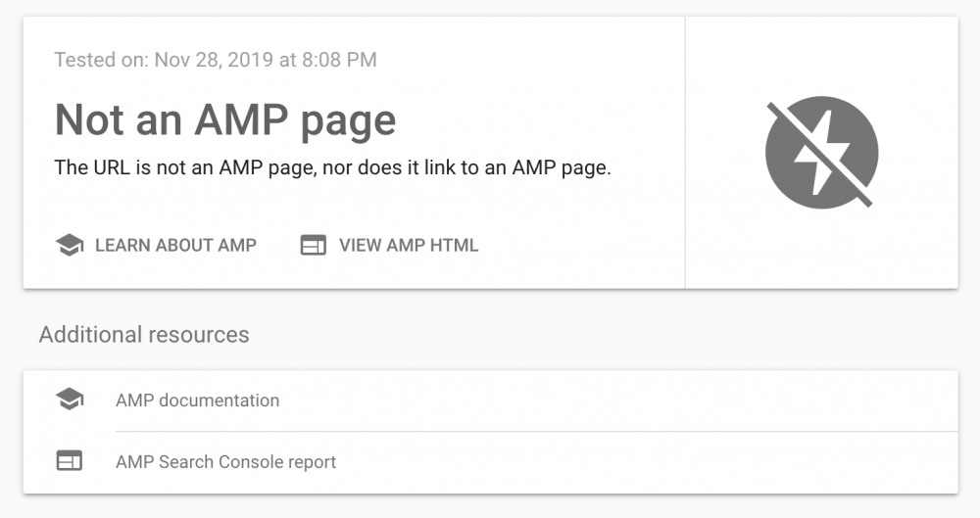
Task: Click the graduation cap icon beside LEARN ABOUT AMP
Action: (69, 246)
